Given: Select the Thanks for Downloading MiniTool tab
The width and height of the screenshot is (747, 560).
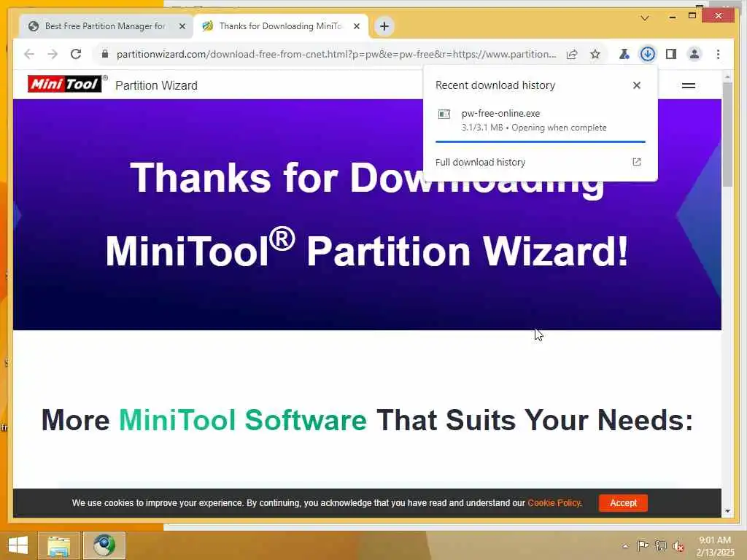Looking at the screenshot, I should [x=281, y=26].
